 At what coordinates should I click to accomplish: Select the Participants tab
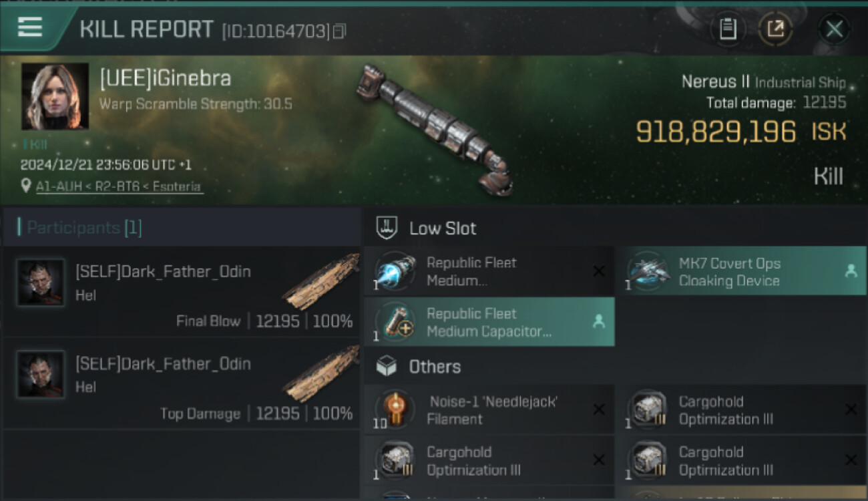click(83, 228)
